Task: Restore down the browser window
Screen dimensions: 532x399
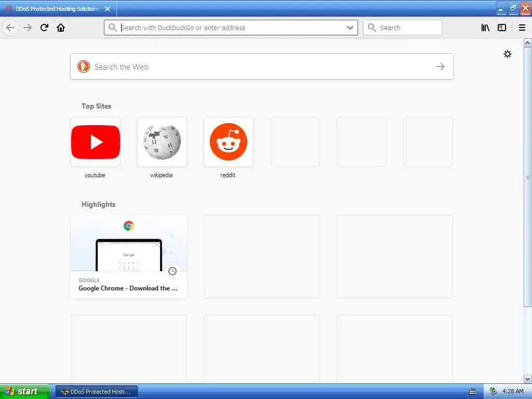Action: (x=513, y=8)
